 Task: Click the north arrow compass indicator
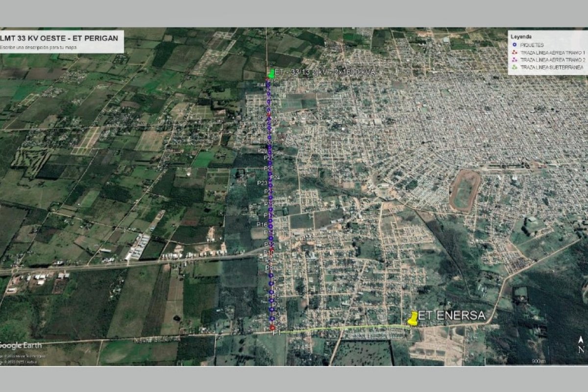tap(581, 345)
